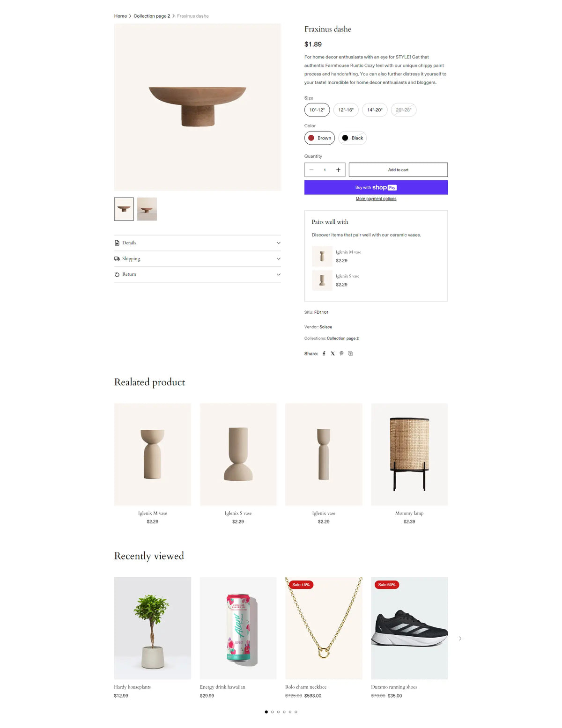Screen dimensions: 562x728
Task: Share on X (Twitter) icon
Action: tap(333, 353)
